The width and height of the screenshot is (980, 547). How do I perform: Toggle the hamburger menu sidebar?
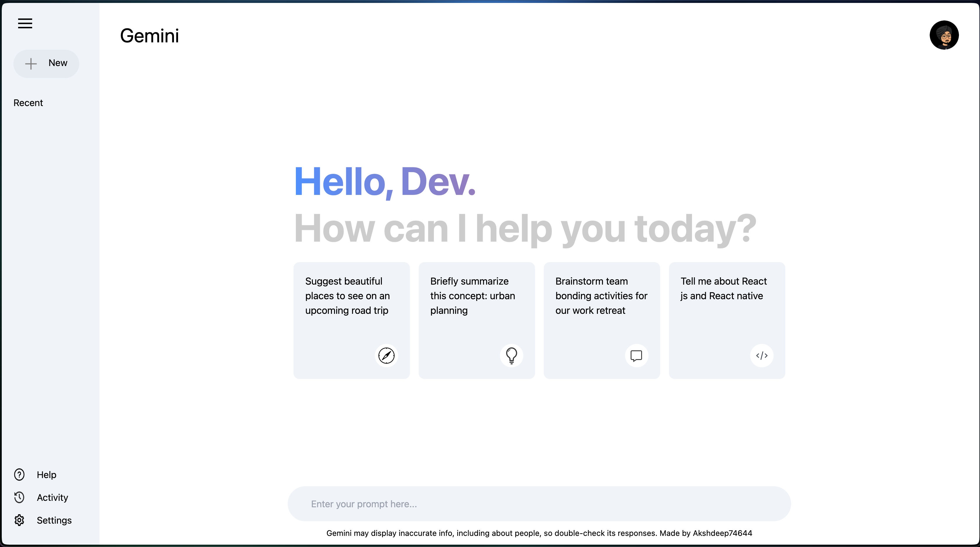(x=25, y=23)
